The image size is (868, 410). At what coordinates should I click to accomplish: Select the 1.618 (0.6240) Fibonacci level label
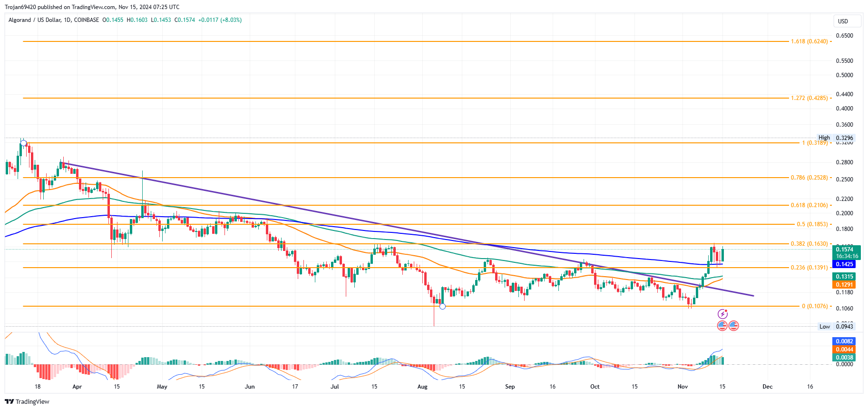point(809,41)
